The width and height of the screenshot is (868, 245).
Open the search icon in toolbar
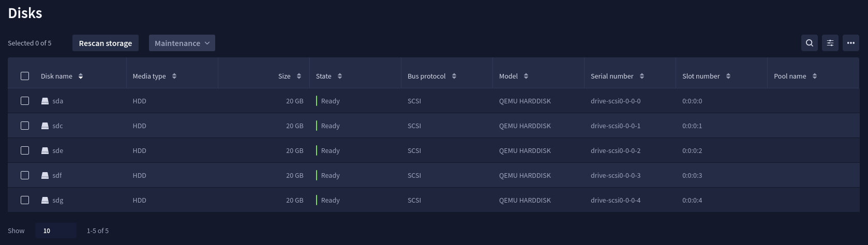click(810, 43)
